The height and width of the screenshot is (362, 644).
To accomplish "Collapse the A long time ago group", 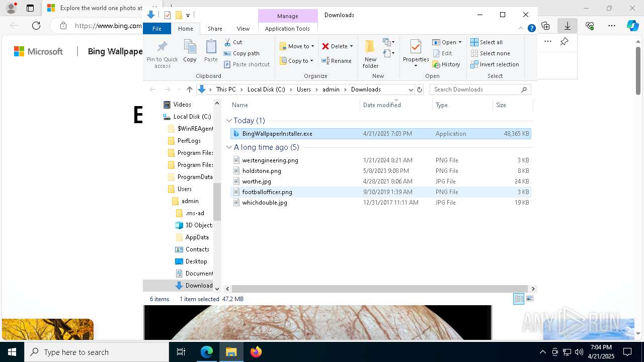I will 229,147.
